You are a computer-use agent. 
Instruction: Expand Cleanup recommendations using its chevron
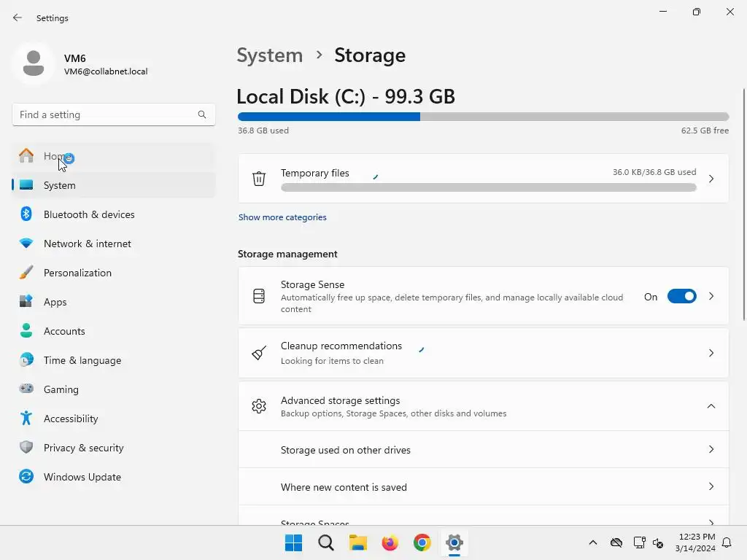711,353
